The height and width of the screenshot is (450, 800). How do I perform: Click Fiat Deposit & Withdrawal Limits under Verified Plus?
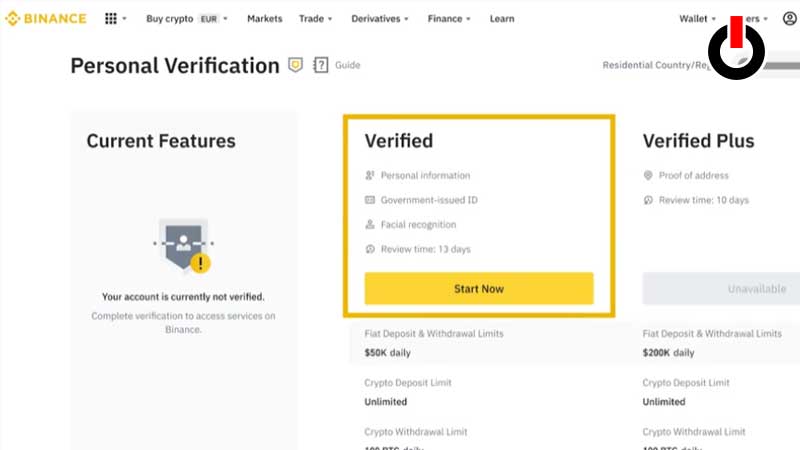(712, 334)
